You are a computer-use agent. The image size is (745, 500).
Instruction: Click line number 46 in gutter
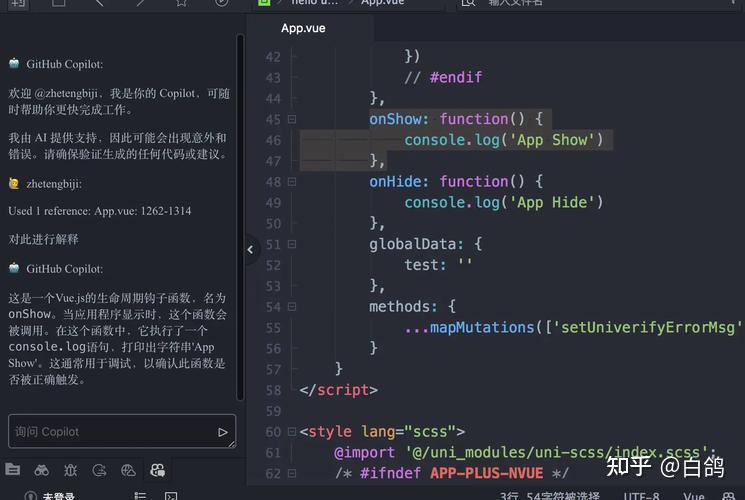(x=273, y=140)
